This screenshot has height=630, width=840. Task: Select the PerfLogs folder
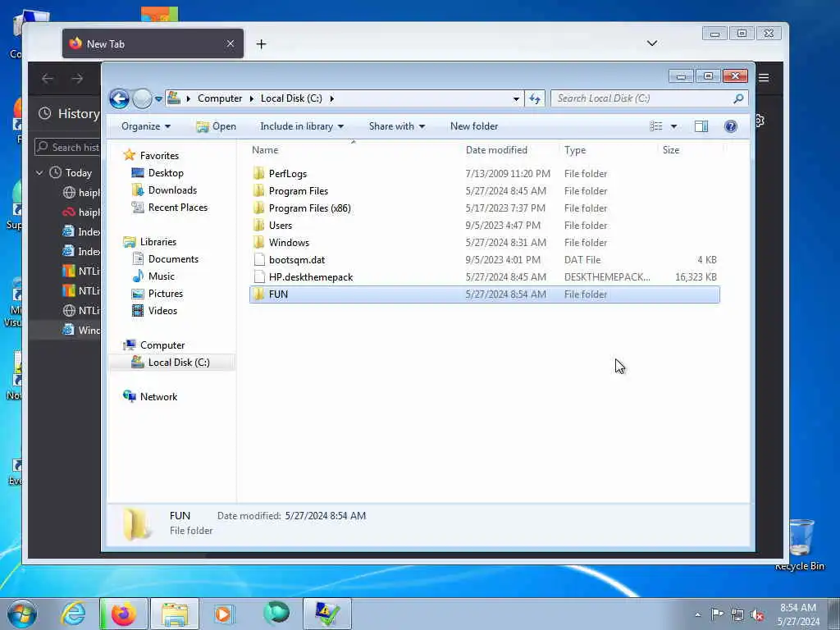tap(484, 174)
